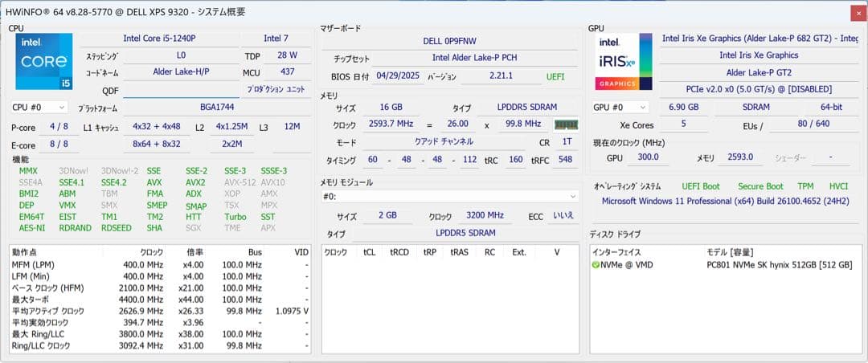Screen dimensions: 868x363
Task: Click the green memory module icon
Action: tap(566, 124)
